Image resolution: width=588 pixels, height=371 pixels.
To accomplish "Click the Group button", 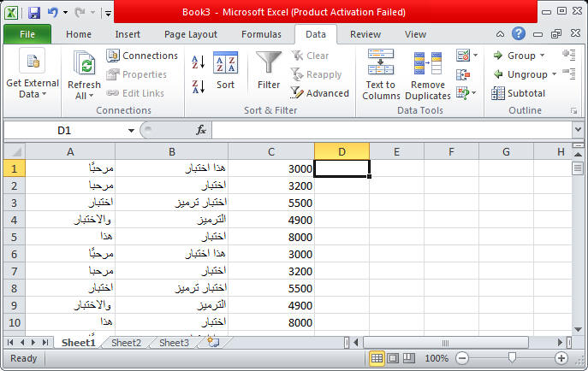I will (x=514, y=56).
